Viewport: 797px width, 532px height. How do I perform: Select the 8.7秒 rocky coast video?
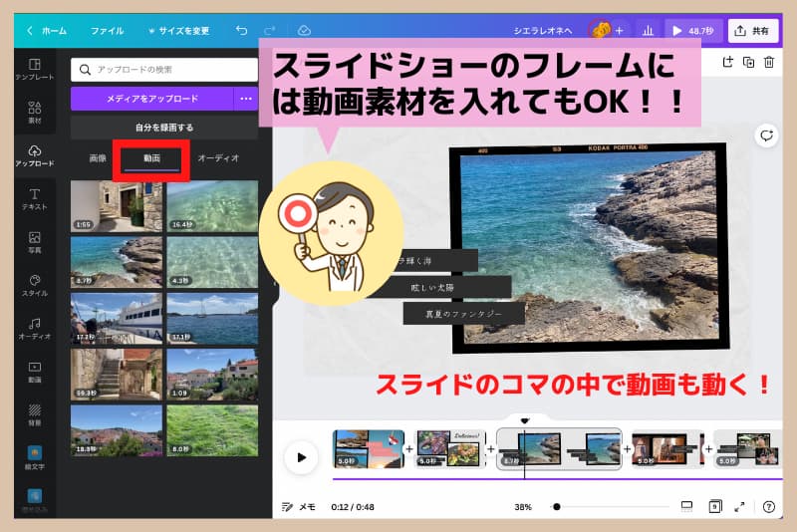click(117, 262)
